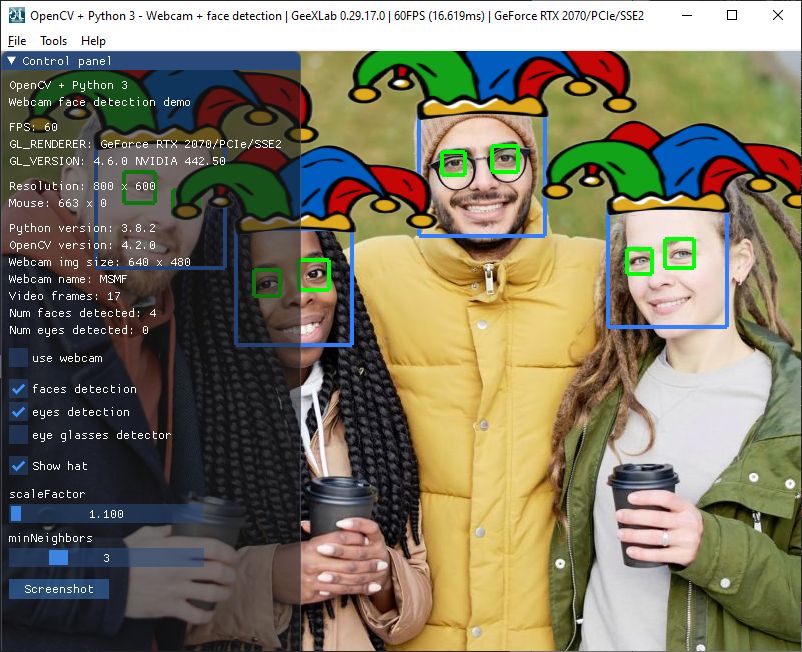The height and width of the screenshot is (652, 802).
Task: Open the File menu
Action: pos(17,41)
